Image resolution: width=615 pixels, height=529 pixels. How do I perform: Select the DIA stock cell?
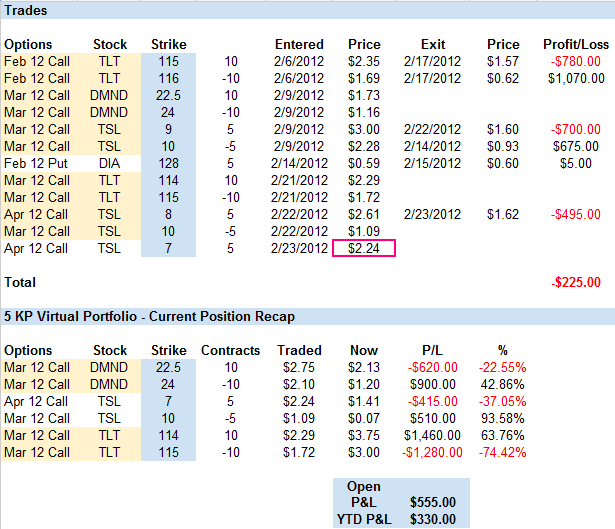(110, 164)
